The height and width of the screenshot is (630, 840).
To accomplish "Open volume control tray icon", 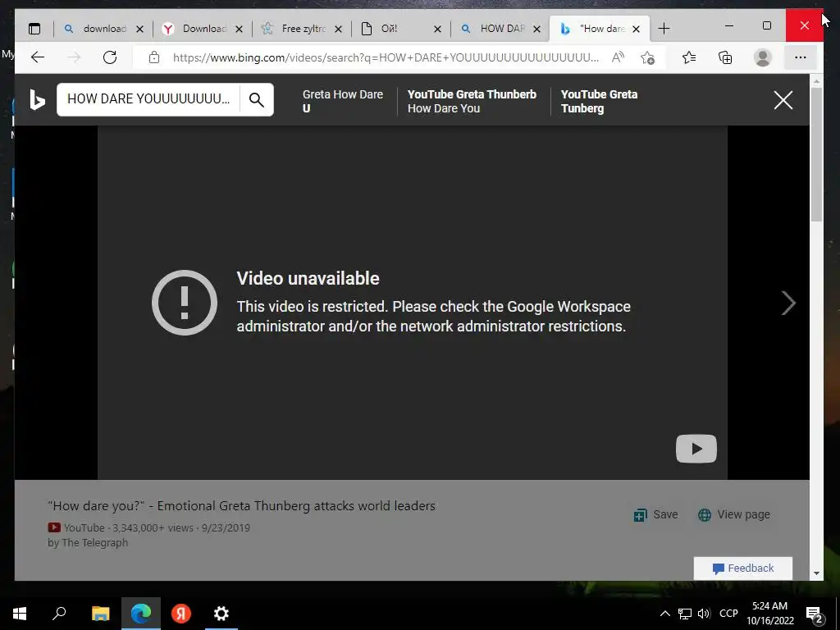I will pos(704,614).
